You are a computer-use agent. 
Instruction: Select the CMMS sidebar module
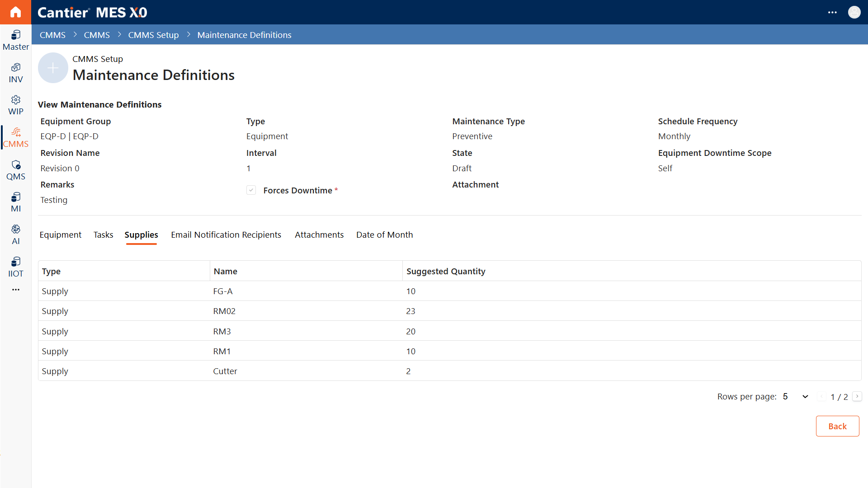(16, 138)
